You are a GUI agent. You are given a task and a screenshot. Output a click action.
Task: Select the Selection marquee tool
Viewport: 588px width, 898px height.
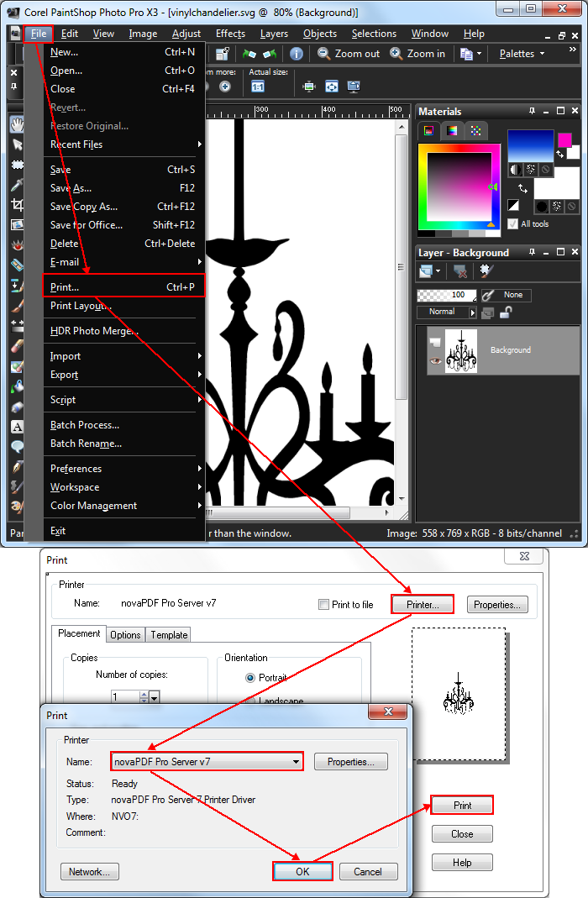click(x=17, y=165)
